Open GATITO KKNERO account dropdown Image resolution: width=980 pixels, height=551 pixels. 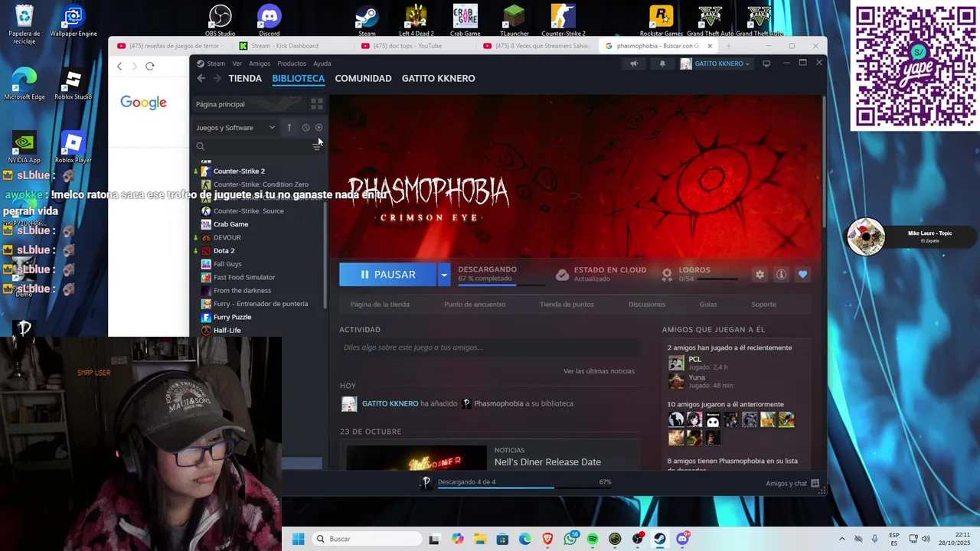click(715, 64)
